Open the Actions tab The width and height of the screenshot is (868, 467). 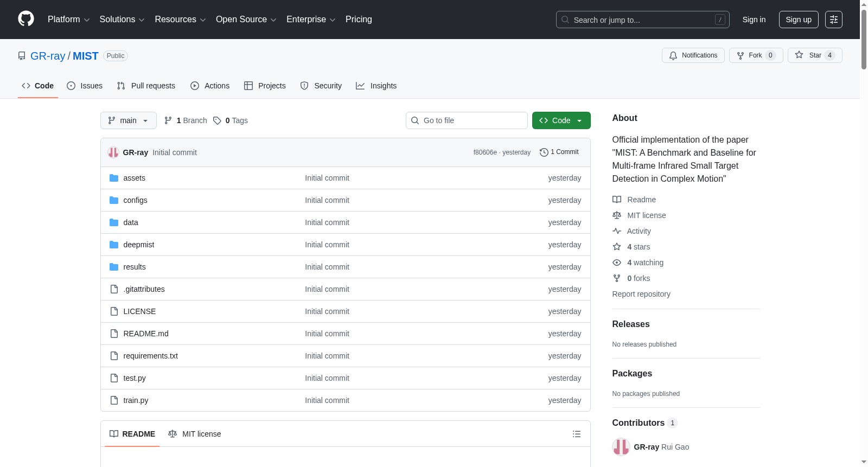pyautogui.click(x=210, y=86)
